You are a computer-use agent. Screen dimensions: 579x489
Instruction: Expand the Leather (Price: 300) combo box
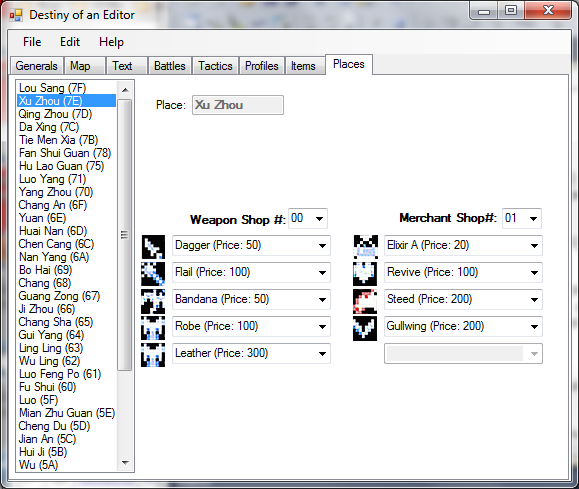[x=322, y=353]
